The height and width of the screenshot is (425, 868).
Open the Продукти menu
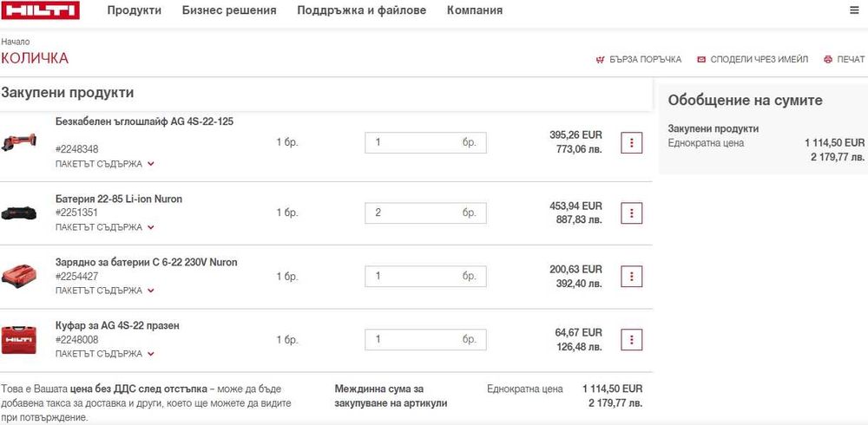135,10
